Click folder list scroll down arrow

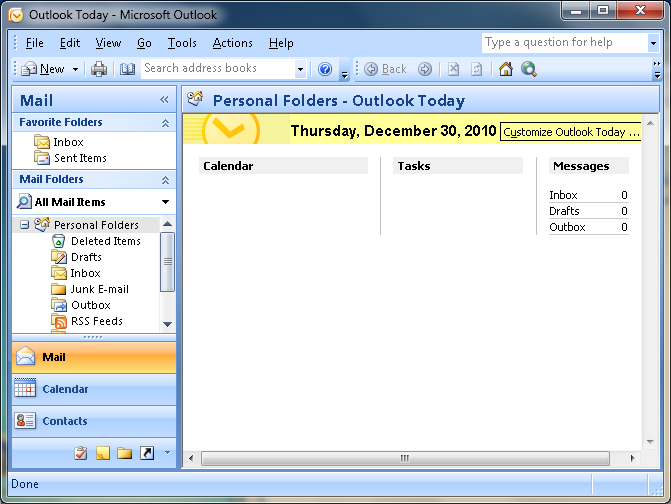[168, 324]
